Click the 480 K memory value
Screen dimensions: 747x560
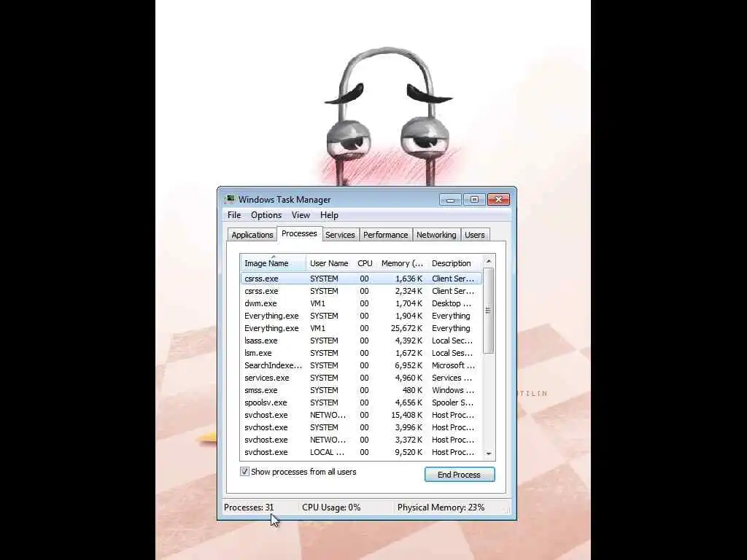tap(413, 390)
